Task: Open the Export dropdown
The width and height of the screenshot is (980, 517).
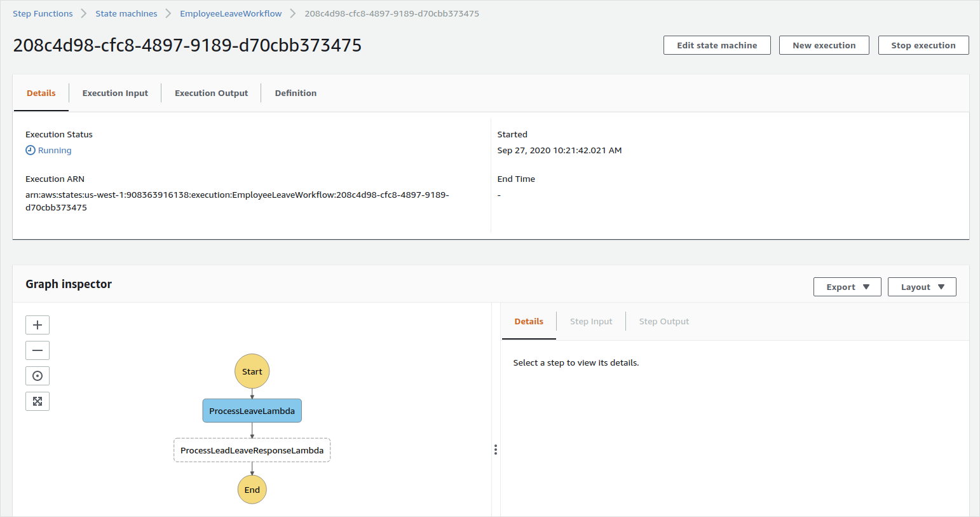Action: (x=847, y=287)
